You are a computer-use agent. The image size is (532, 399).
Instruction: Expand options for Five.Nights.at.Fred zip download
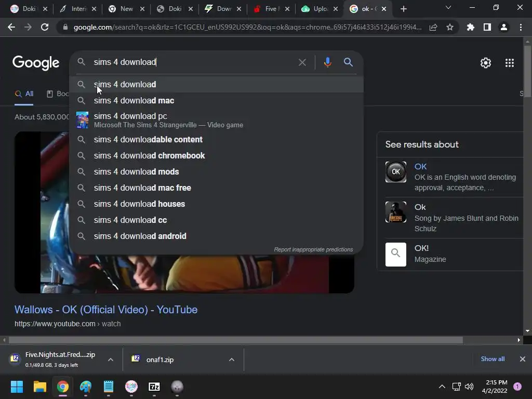pos(111,360)
